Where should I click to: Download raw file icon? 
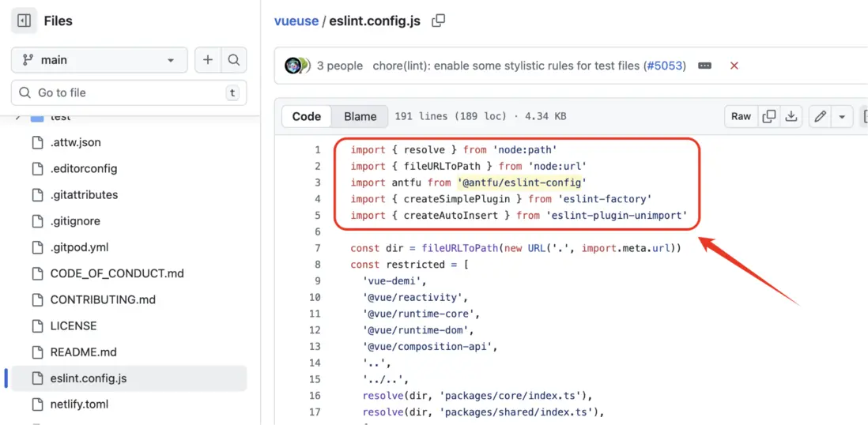pyautogui.click(x=791, y=116)
